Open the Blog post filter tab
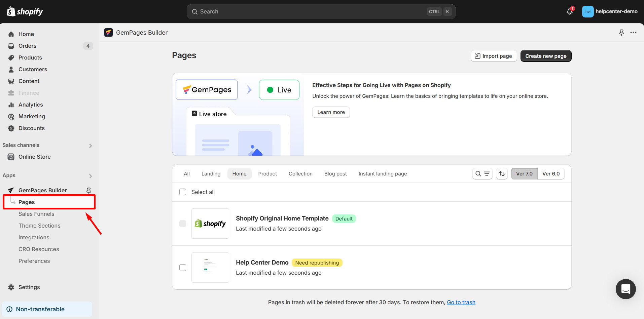 click(x=335, y=173)
